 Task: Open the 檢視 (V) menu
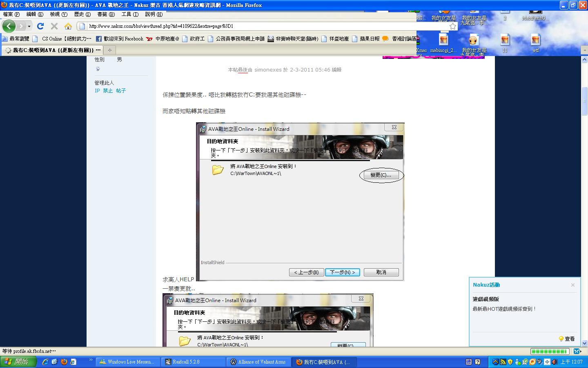click(58, 14)
